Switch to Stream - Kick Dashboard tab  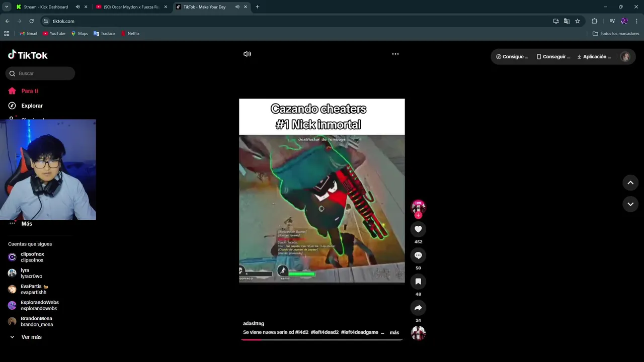pos(45,7)
